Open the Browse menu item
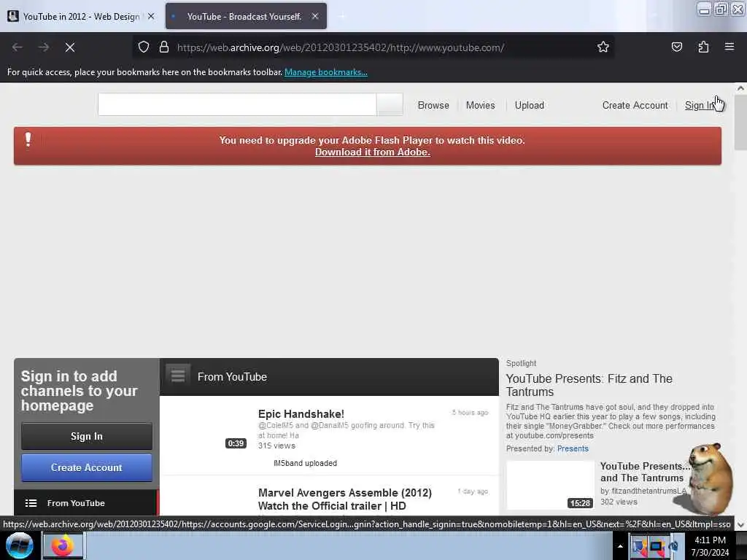 [433, 105]
